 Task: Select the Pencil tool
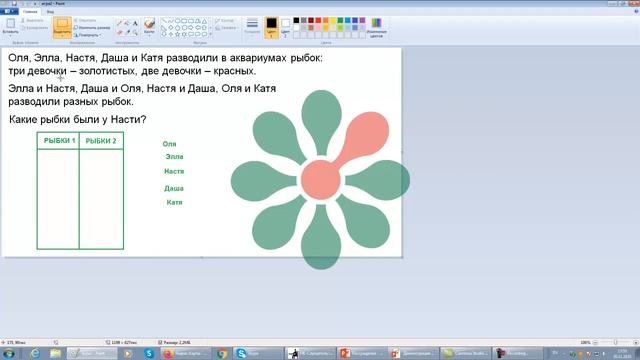tap(119, 24)
